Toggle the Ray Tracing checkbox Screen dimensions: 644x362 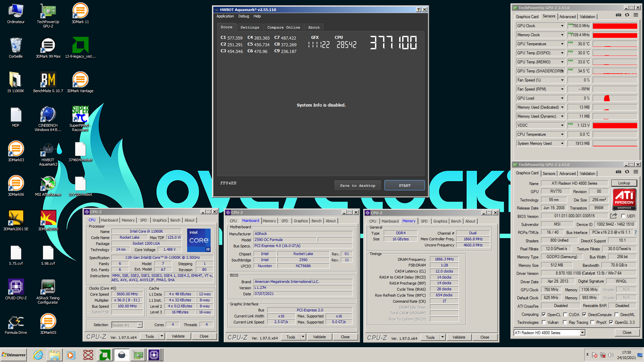[x=565, y=322]
